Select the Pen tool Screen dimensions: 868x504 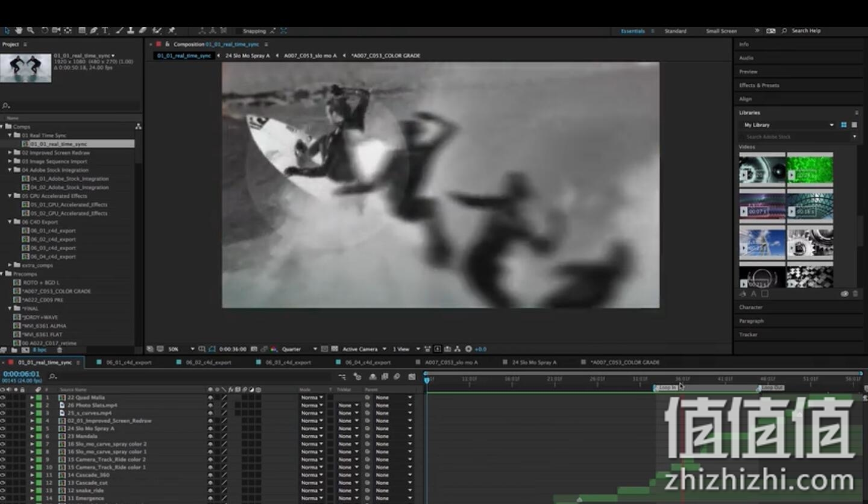93,31
